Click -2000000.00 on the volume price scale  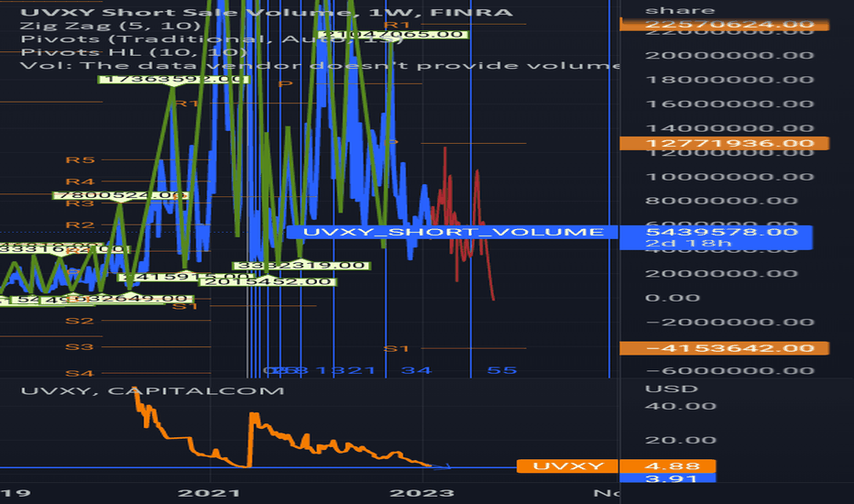[x=729, y=322]
